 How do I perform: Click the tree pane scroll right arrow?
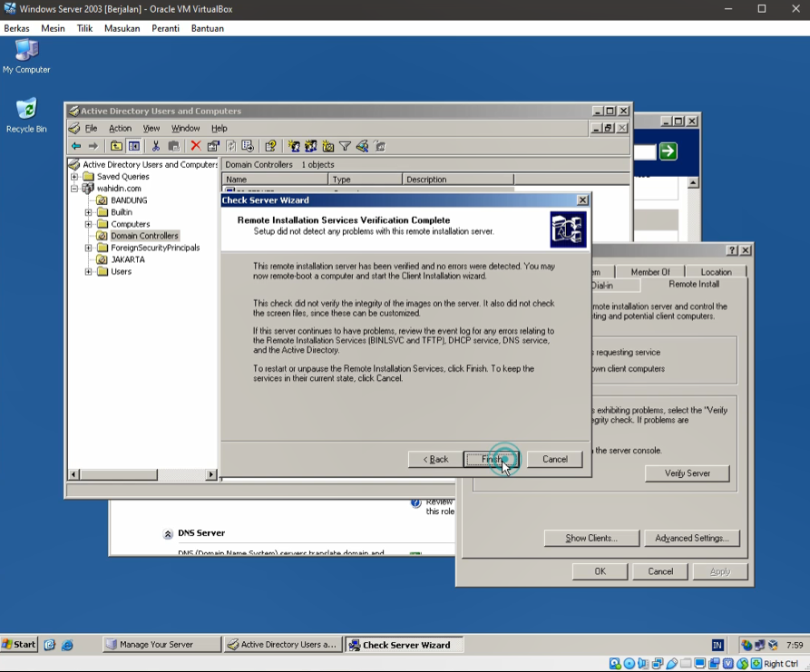pyautogui.click(x=210, y=474)
